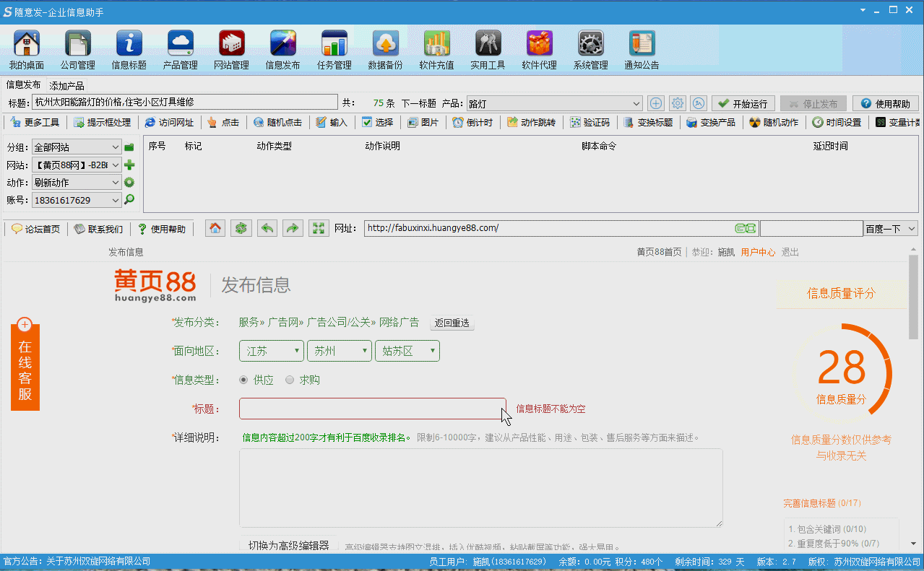
Task: Click 切换为高级编辑器 button
Action: [289, 545]
